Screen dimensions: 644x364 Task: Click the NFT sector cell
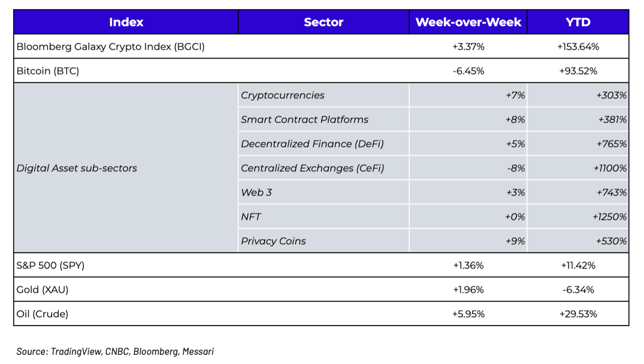click(x=251, y=217)
